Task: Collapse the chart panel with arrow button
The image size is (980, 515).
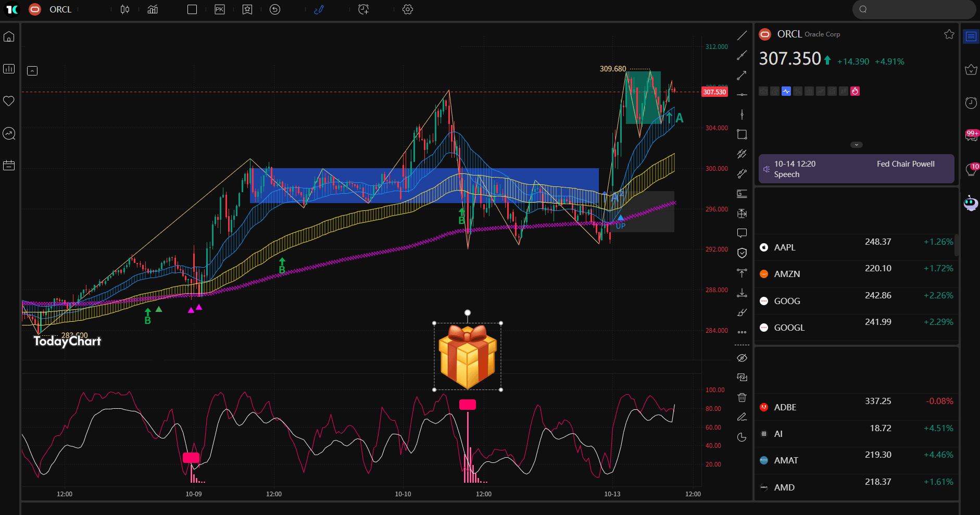Action: click(32, 70)
